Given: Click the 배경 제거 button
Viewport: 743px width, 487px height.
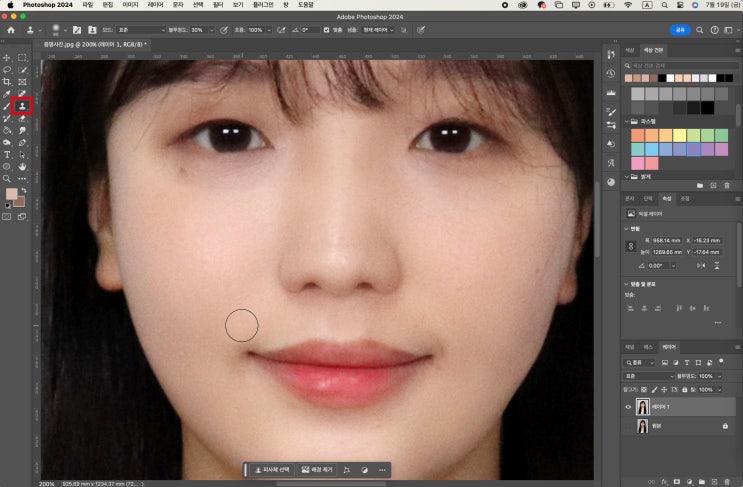Looking at the screenshot, I should click(x=316, y=469).
